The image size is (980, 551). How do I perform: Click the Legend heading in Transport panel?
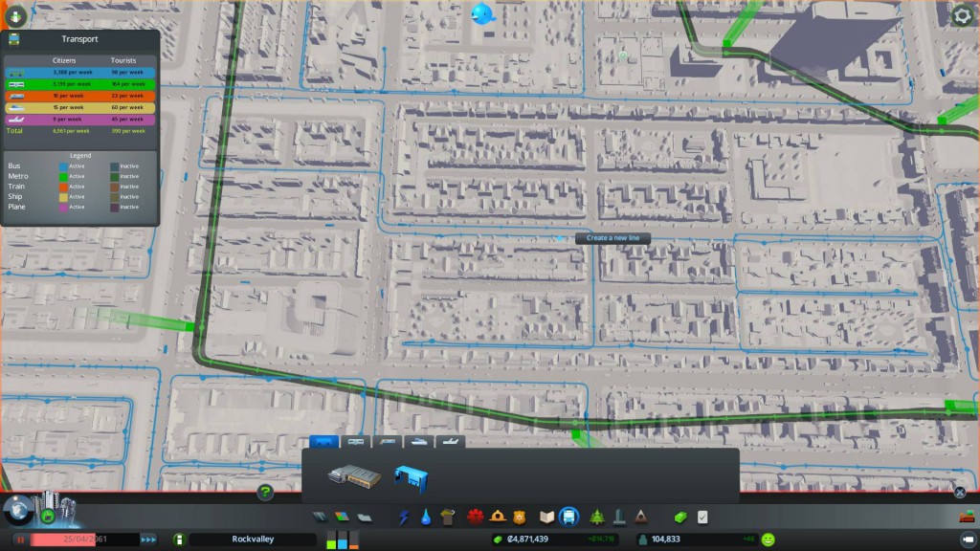pos(80,156)
